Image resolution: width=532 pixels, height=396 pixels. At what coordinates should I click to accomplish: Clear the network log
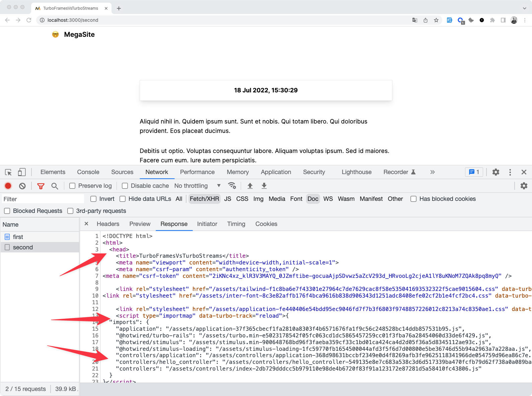22,186
